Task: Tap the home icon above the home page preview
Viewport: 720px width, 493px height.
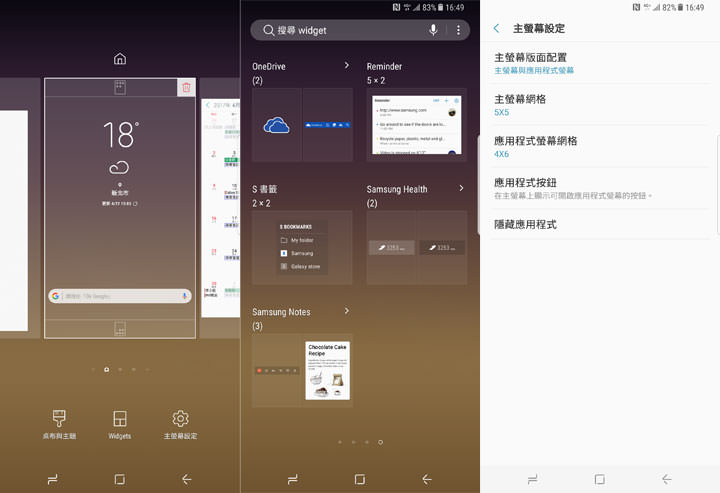Action: [x=120, y=59]
